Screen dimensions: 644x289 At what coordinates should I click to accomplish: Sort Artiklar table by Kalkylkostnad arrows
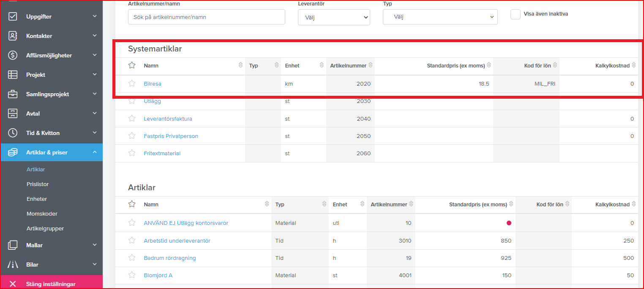point(634,204)
